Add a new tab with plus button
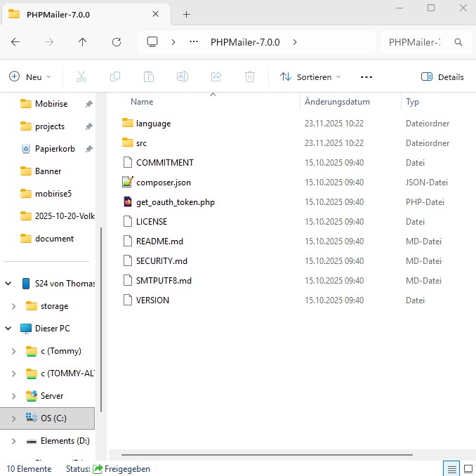The image size is (476, 476). click(x=186, y=14)
